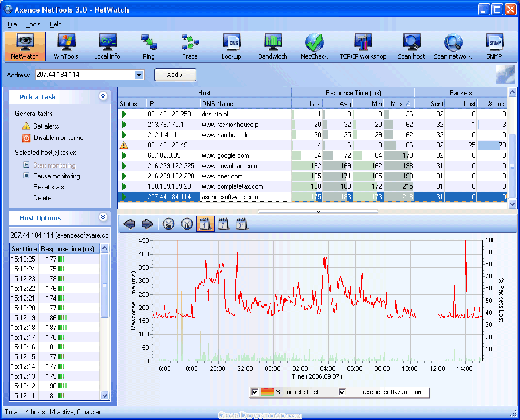Select the www.hamburg.de host row
The height and width of the screenshot is (420, 520).
pyautogui.click(x=312, y=135)
